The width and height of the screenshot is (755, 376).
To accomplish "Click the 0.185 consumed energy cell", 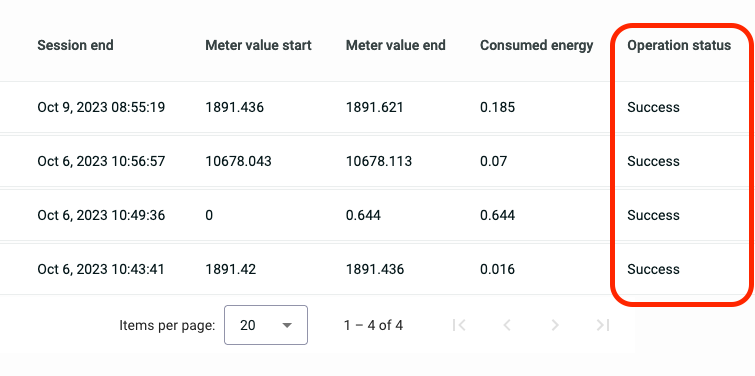I will click(x=497, y=107).
